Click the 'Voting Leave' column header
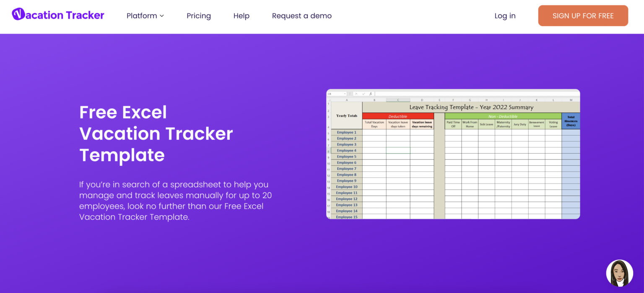Image resolution: width=644 pixels, height=293 pixels. pyautogui.click(x=553, y=124)
